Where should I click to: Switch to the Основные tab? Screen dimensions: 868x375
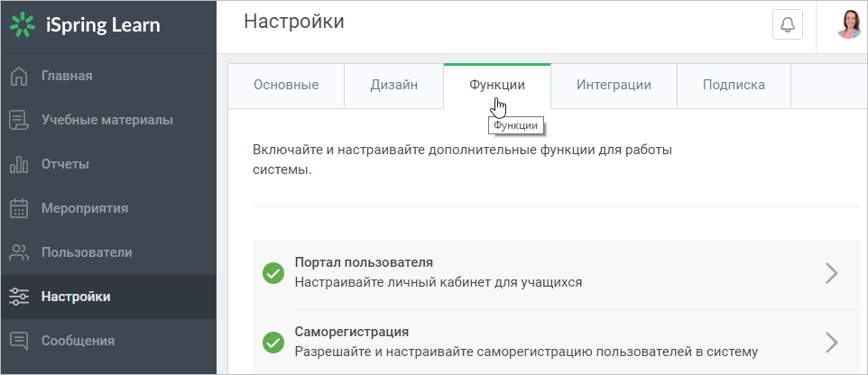286,86
